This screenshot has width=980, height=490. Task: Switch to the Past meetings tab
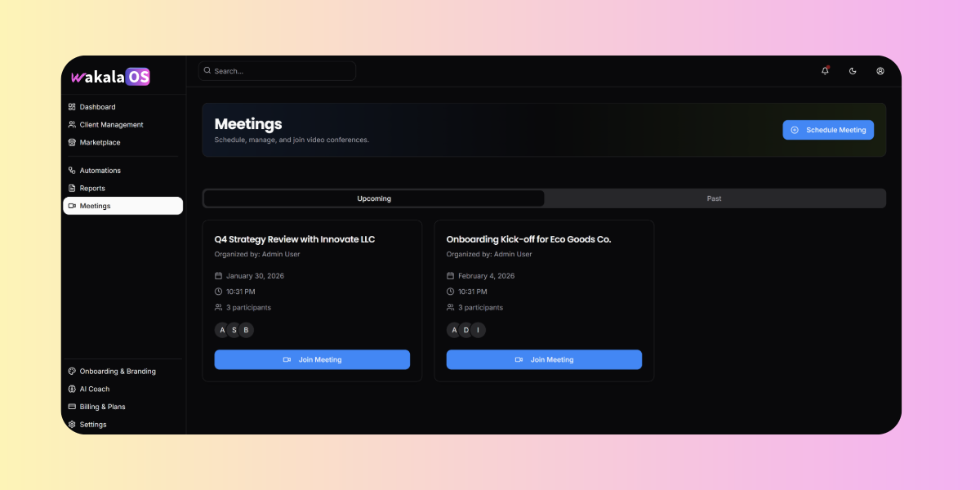[715, 198]
